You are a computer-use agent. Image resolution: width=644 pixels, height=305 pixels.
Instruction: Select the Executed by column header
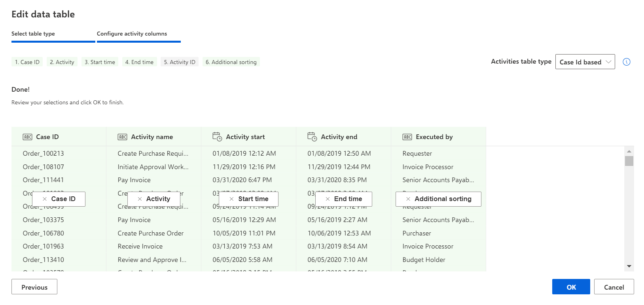(x=439, y=137)
